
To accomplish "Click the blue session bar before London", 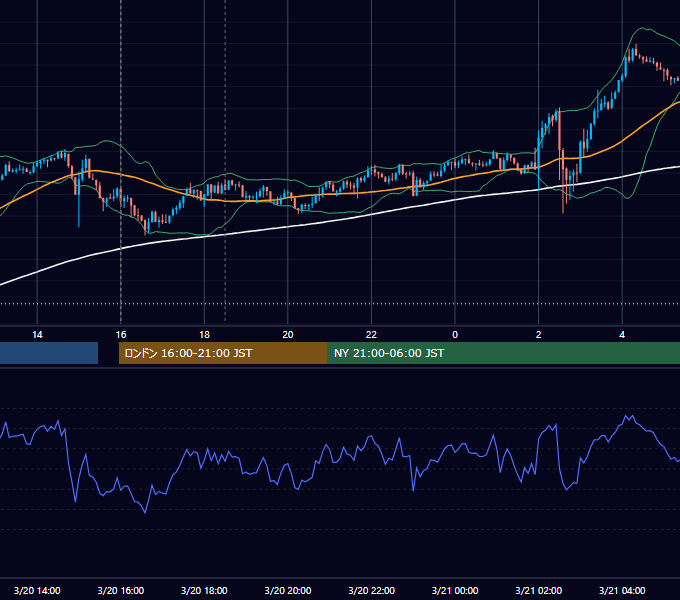I will pyautogui.click(x=49, y=353).
